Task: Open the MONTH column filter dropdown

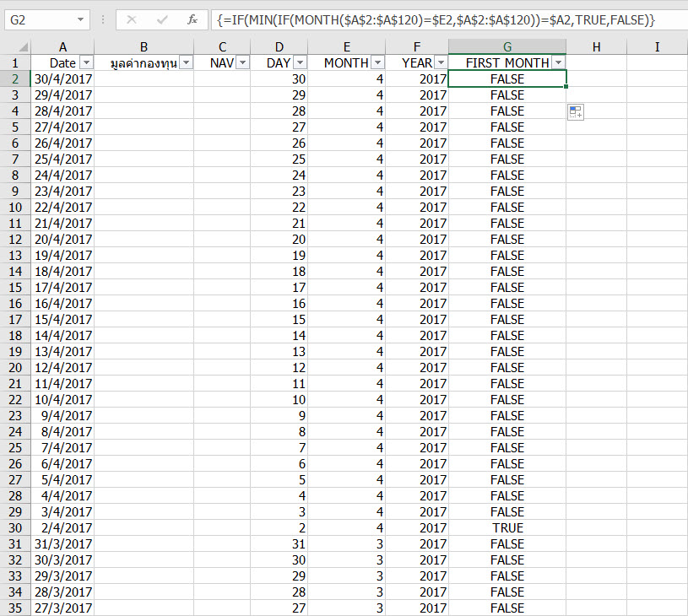Action: pyautogui.click(x=377, y=62)
